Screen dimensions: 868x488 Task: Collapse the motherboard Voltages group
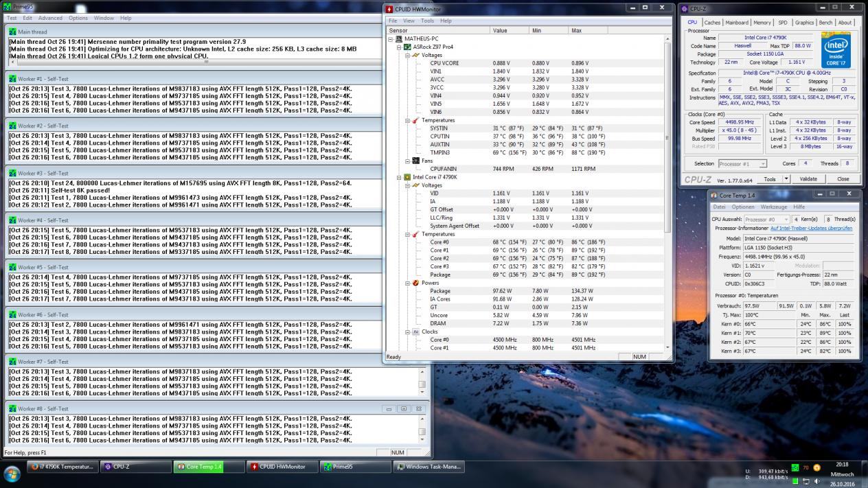click(407, 55)
